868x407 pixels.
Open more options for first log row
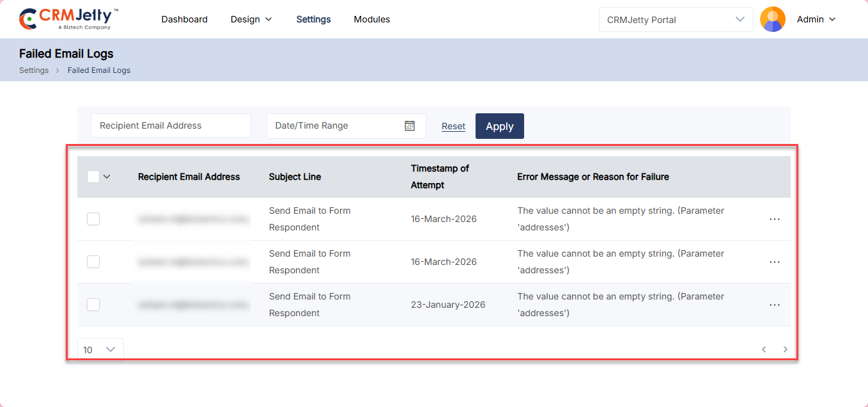pyautogui.click(x=774, y=219)
